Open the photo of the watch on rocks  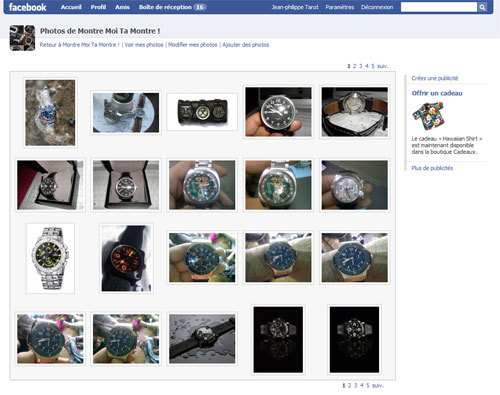(50, 113)
